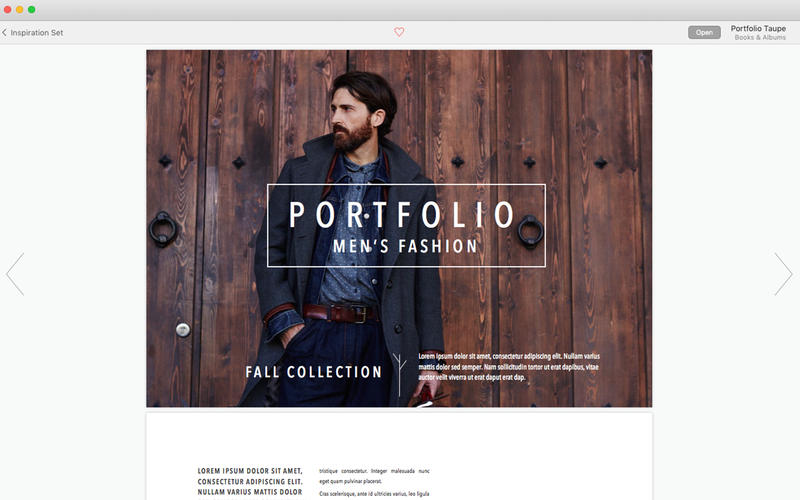Show next template with right arrow
The height and width of the screenshot is (500, 800).
point(783,274)
